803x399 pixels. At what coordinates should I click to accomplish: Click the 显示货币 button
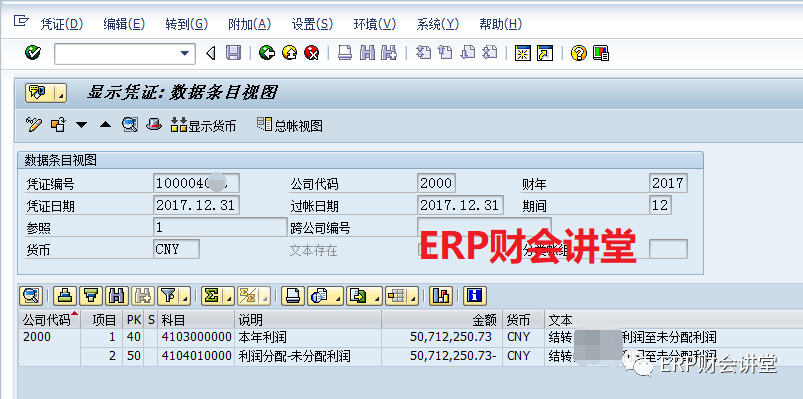point(203,125)
